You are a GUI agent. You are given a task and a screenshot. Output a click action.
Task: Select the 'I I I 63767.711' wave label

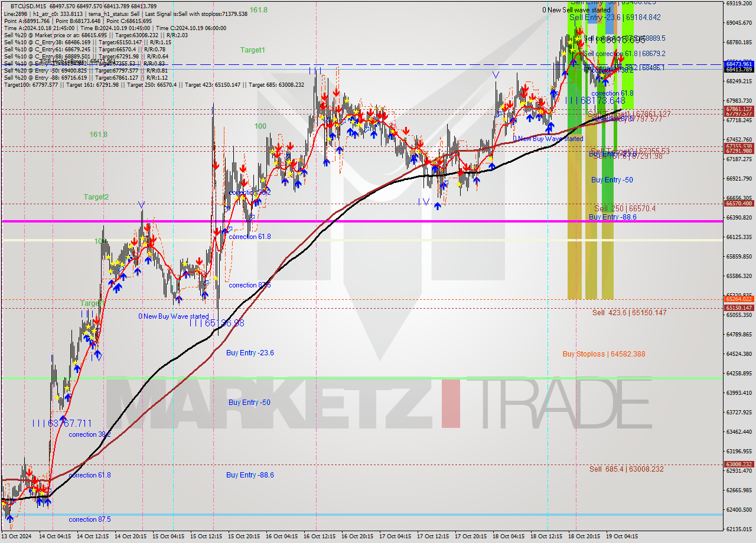62,423
